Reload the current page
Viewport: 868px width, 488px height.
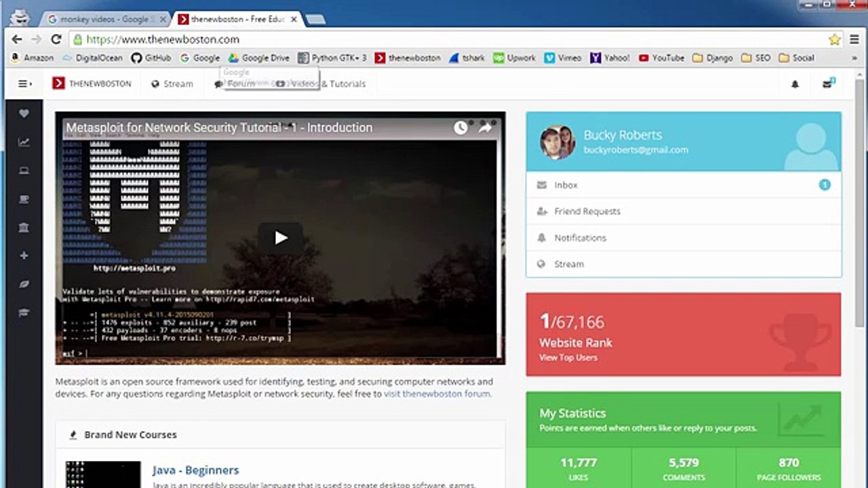56,39
